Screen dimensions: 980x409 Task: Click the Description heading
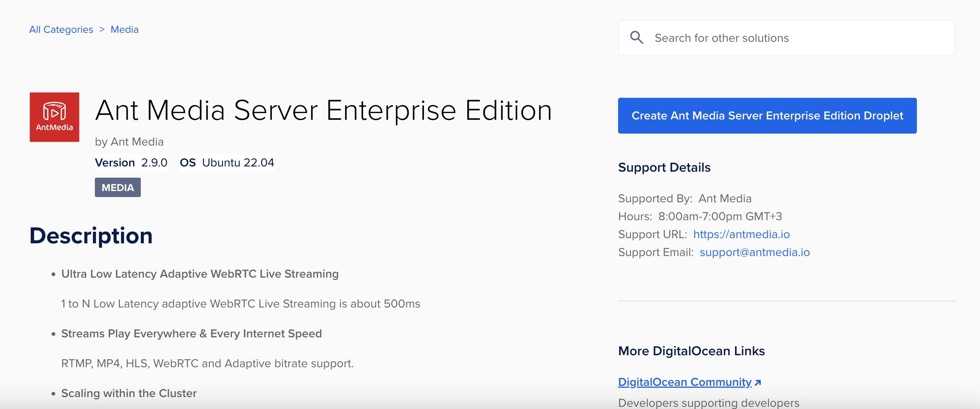pyautogui.click(x=91, y=235)
